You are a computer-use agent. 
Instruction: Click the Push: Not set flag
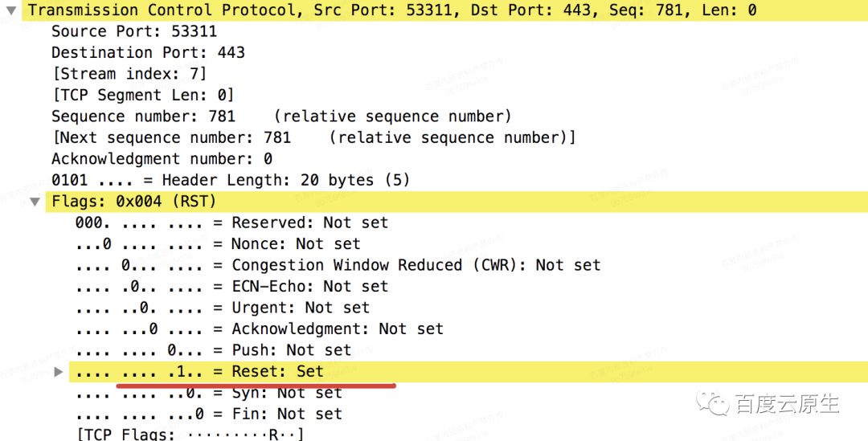pos(213,350)
